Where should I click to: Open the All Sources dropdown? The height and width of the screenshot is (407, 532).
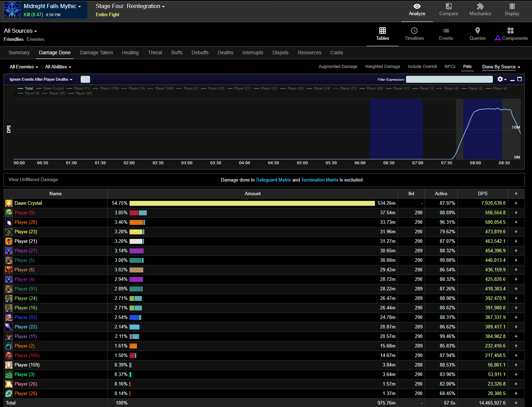pyautogui.click(x=20, y=31)
